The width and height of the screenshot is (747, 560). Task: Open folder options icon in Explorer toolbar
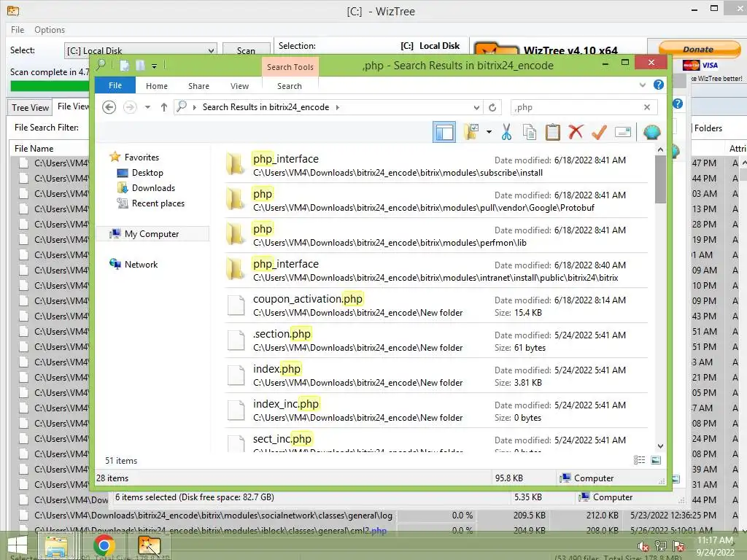click(x=471, y=132)
